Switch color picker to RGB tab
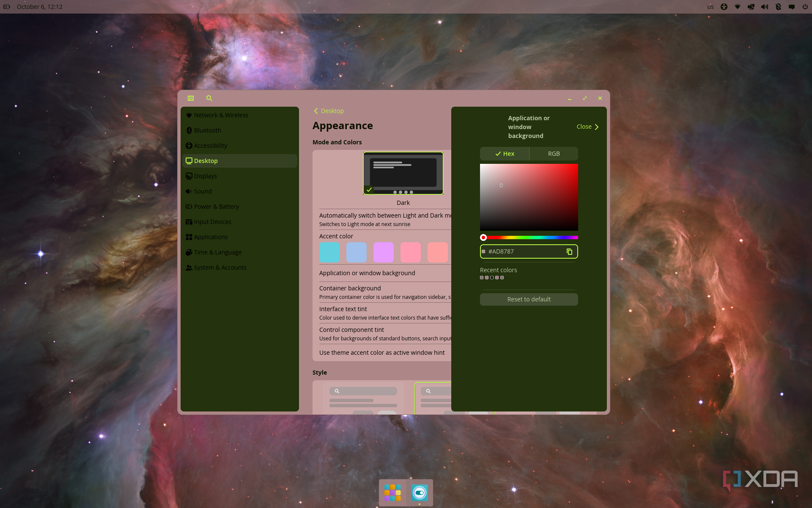The width and height of the screenshot is (812, 508). click(554, 154)
